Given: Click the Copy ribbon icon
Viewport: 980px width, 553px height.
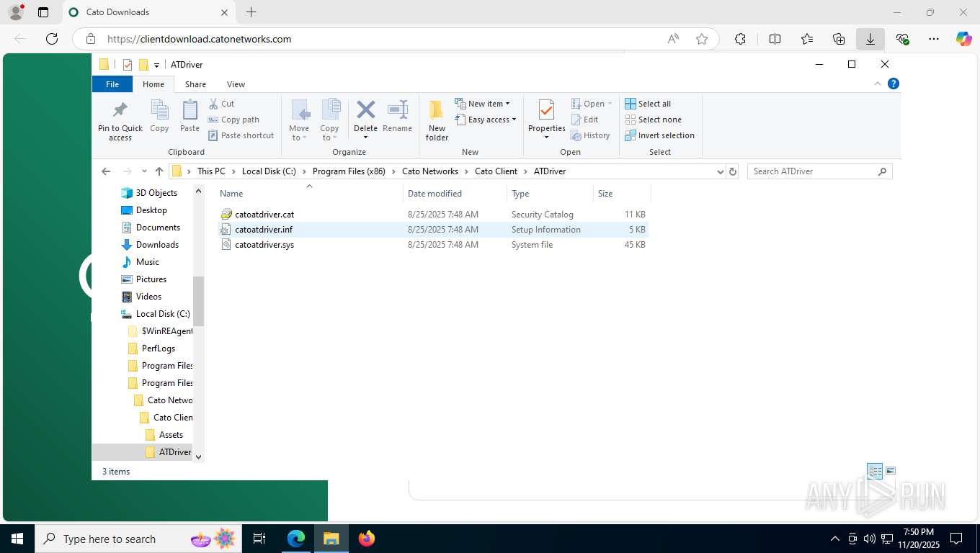Looking at the screenshot, I should [x=159, y=117].
